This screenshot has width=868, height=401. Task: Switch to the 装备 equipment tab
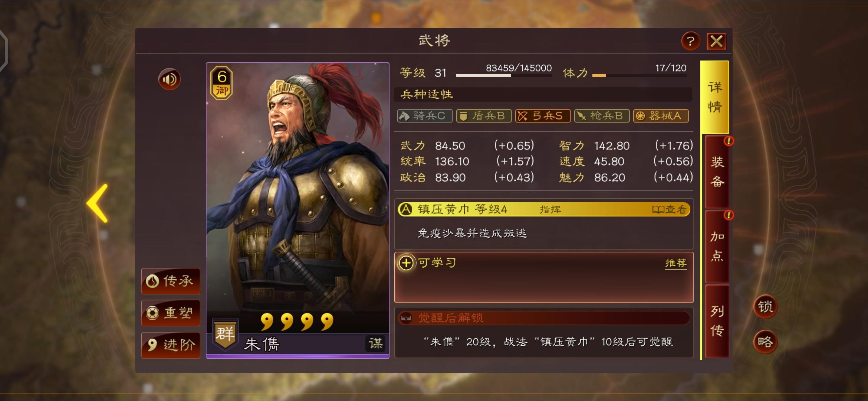click(717, 172)
